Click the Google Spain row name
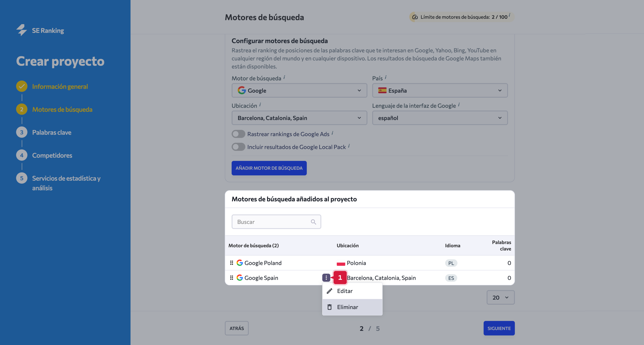644x345 pixels. tap(261, 278)
